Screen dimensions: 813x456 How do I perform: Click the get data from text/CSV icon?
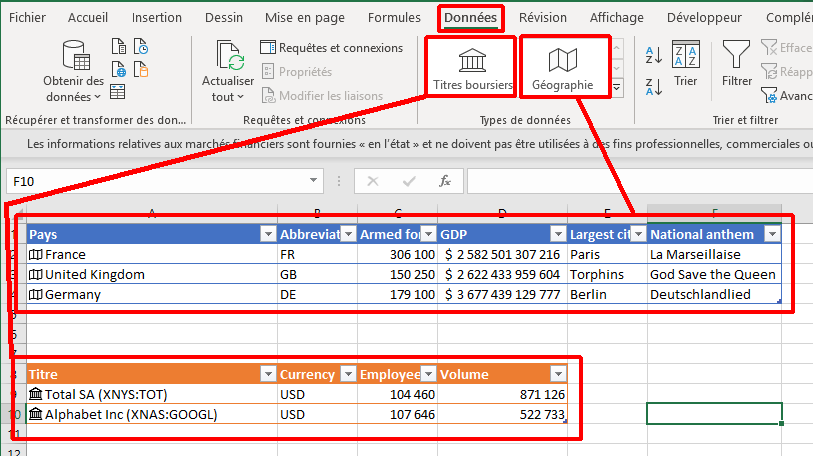click(x=119, y=46)
